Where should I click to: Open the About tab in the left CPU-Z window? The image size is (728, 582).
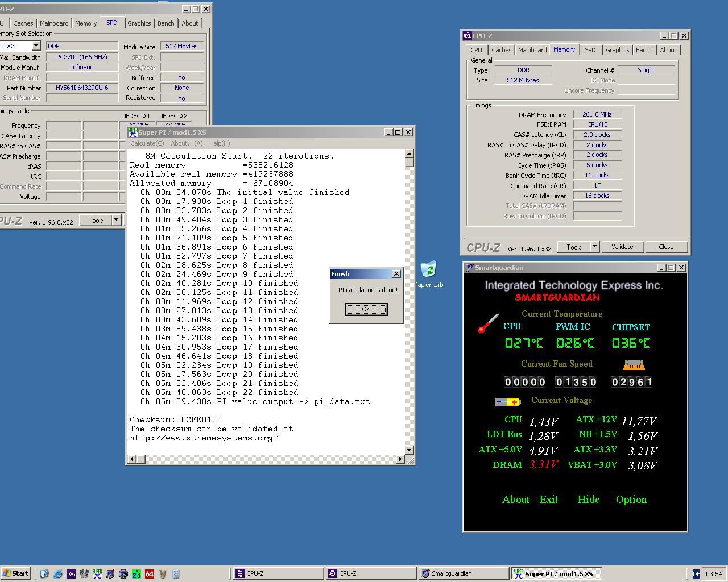click(189, 23)
